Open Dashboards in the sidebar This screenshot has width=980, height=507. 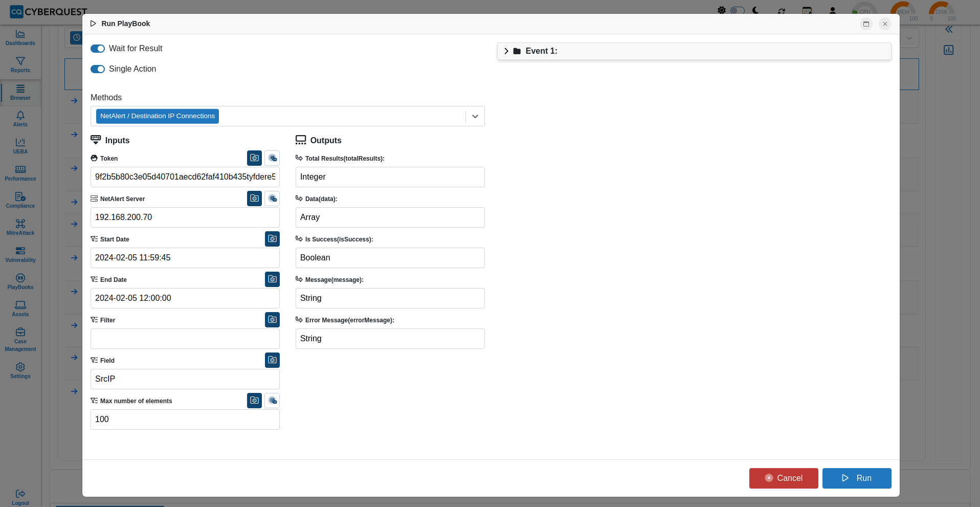point(20,38)
